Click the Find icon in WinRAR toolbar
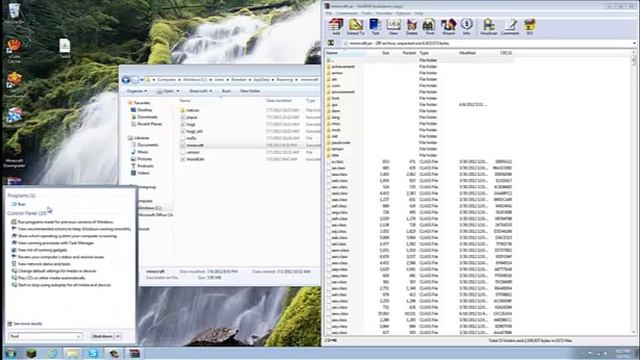 coord(429,27)
